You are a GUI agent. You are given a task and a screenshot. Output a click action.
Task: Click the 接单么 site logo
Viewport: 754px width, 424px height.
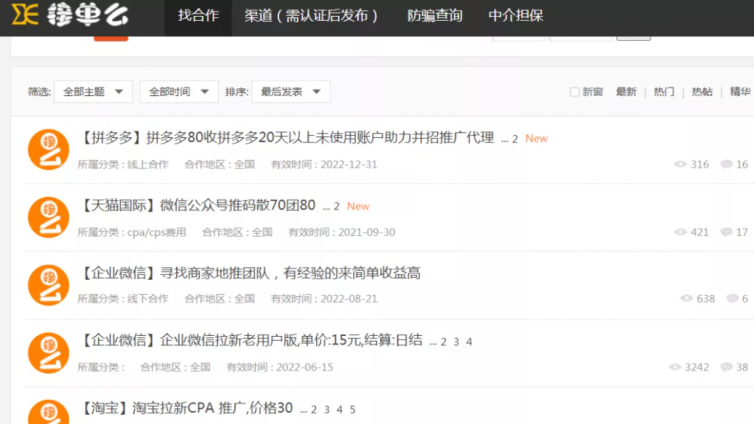pyautogui.click(x=70, y=14)
